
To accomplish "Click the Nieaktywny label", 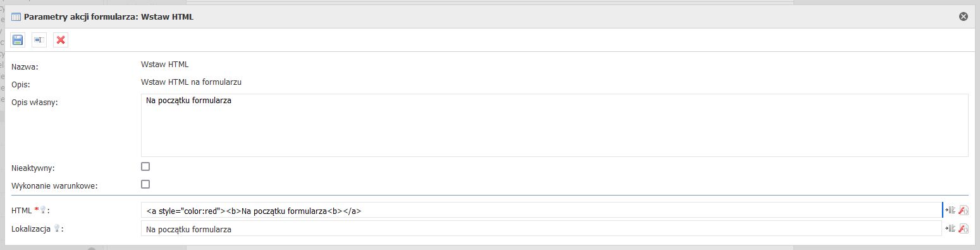I will pyautogui.click(x=33, y=168).
